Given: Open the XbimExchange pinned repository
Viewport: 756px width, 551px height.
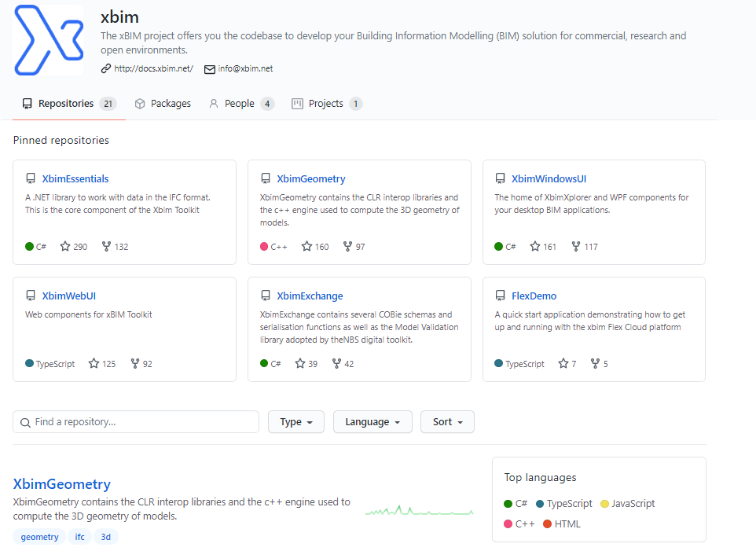Looking at the screenshot, I should (x=310, y=296).
